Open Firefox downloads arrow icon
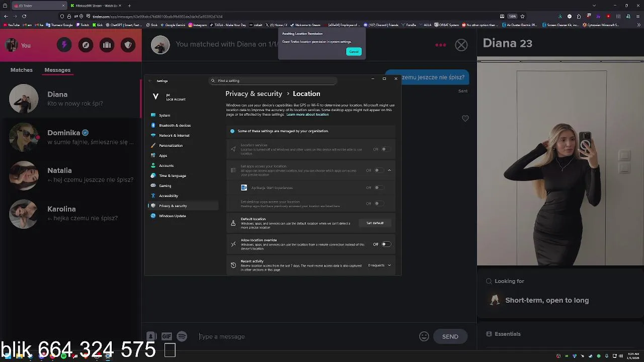 [x=560, y=16]
